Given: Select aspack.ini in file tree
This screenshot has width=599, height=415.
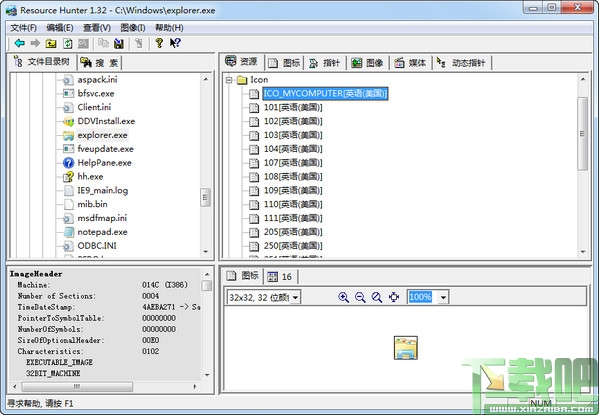Looking at the screenshot, I should pos(97,80).
